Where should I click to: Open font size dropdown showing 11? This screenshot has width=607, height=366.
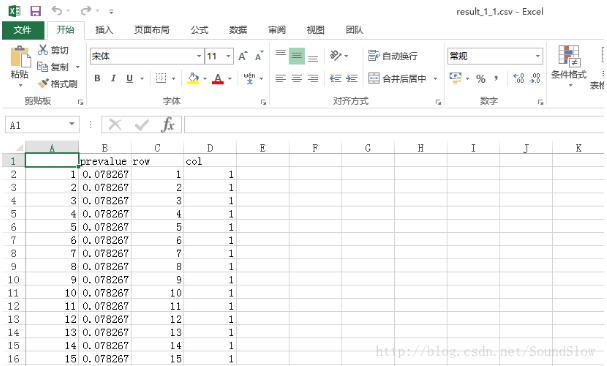pyautogui.click(x=229, y=56)
